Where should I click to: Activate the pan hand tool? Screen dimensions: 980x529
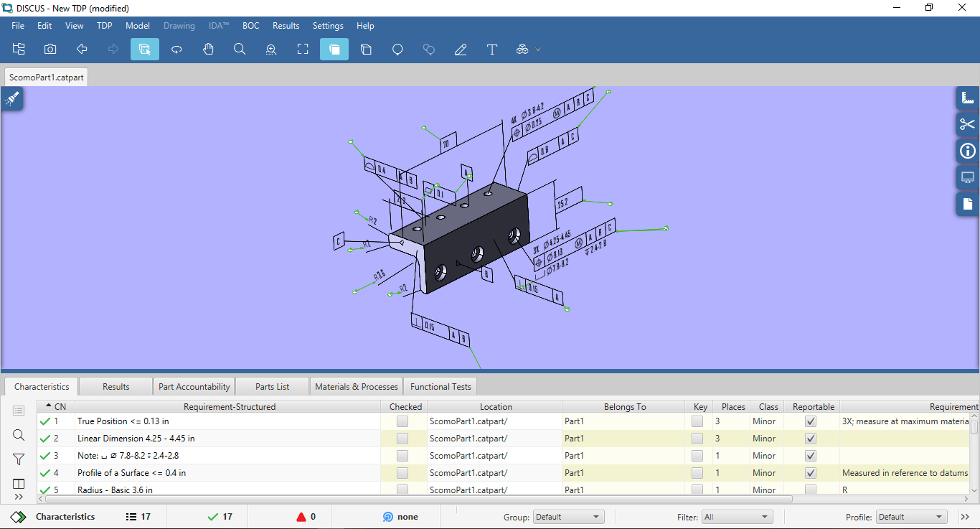click(x=208, y=49)
